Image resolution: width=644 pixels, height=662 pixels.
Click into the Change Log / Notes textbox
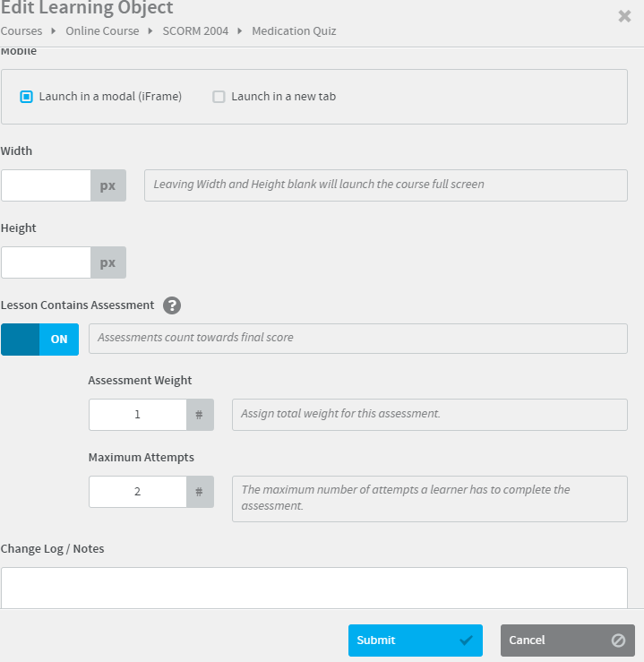[x=313, y=588]
